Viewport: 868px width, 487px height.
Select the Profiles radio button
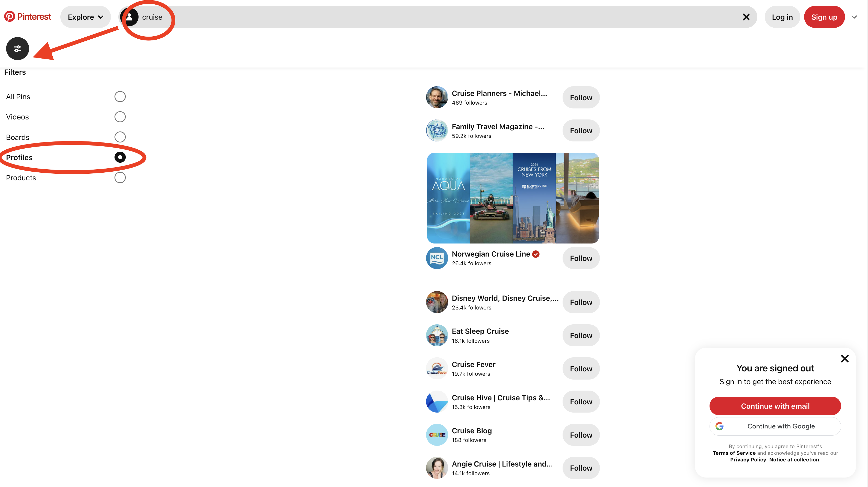(120, 157)
